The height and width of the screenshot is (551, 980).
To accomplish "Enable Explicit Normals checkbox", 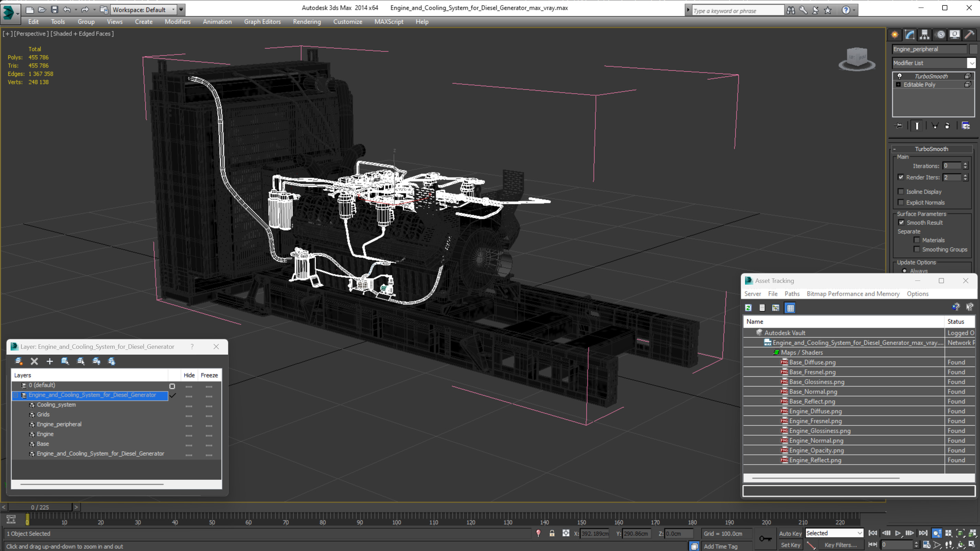I will pyautogui.click(x=901, y=202).
